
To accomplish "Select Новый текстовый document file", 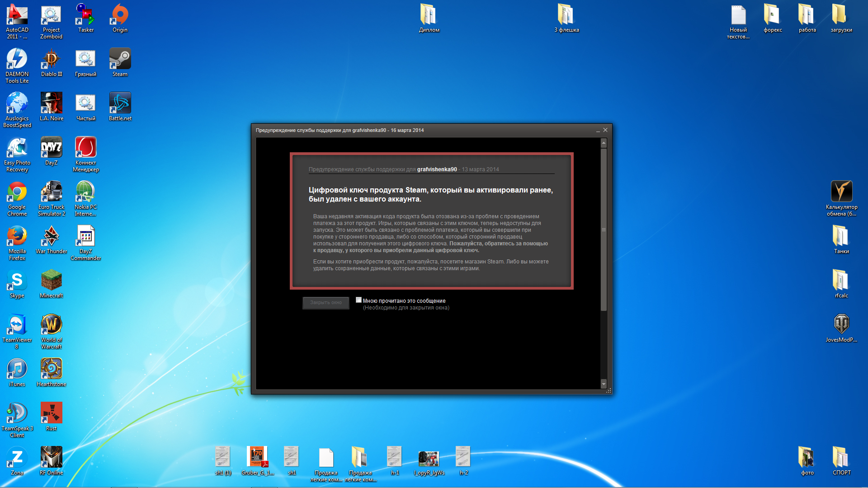I will [x=738, y=21].
